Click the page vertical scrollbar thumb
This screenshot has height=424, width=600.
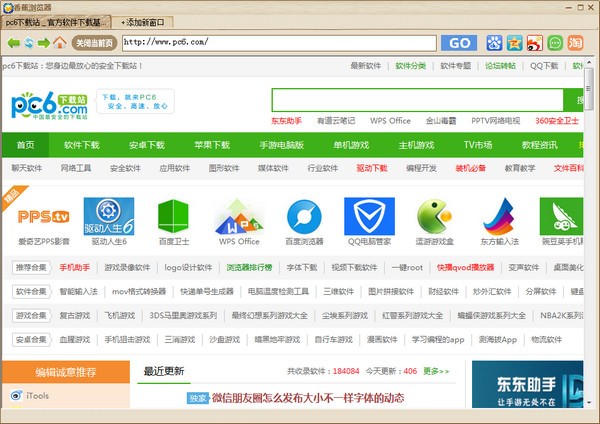tap(589, 89)
